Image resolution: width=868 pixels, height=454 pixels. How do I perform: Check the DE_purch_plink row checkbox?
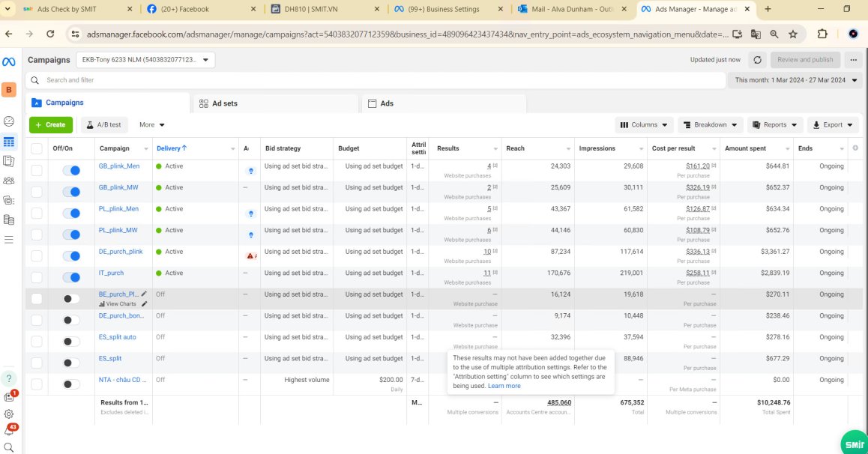pos(37,256)
